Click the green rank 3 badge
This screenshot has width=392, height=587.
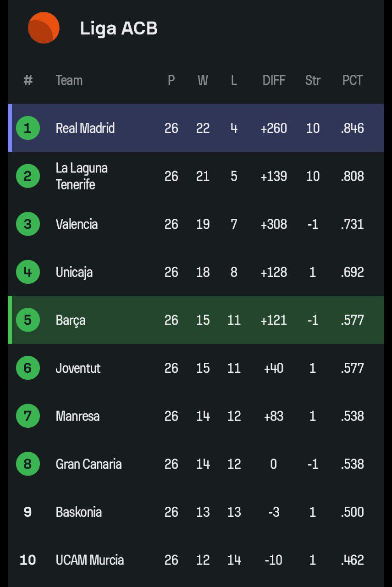[28, 224]
